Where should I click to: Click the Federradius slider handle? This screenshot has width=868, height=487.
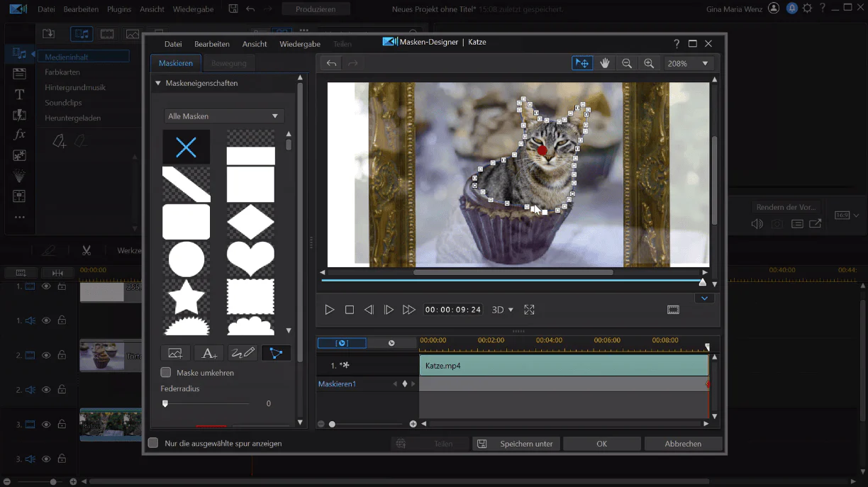click(x=165, y=403)
